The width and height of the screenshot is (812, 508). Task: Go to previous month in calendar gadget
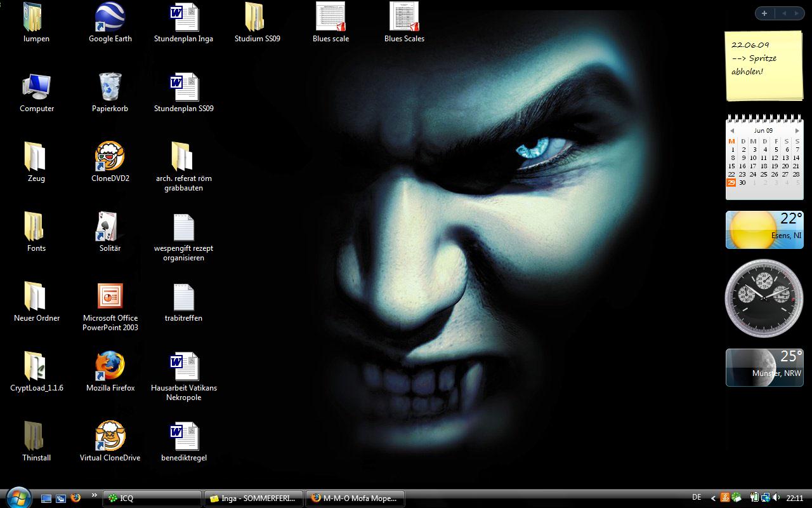[731, 131]
